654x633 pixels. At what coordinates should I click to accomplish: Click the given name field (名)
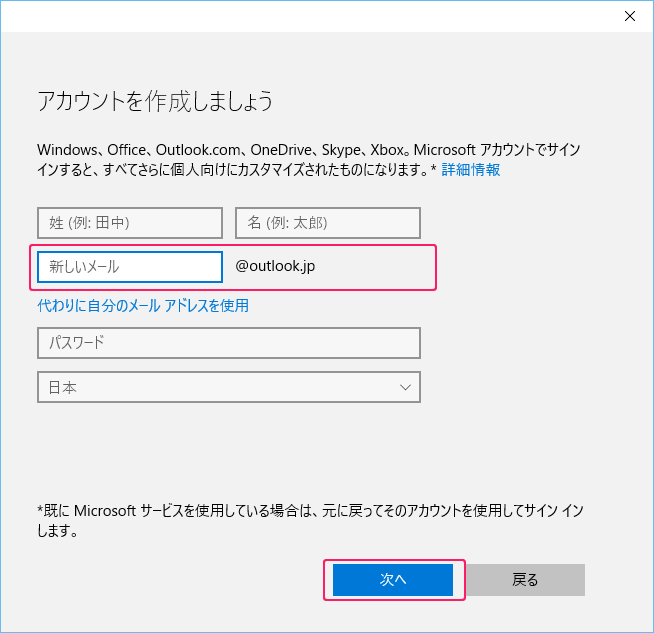pyautogui.click(x=328, y=223)
